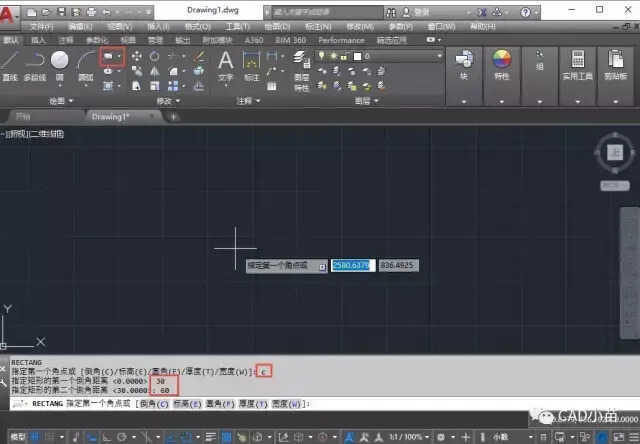Expand the 剪贴板 (Clipboard) panel
The image size is (640, 444).
(x=616, y=101)
